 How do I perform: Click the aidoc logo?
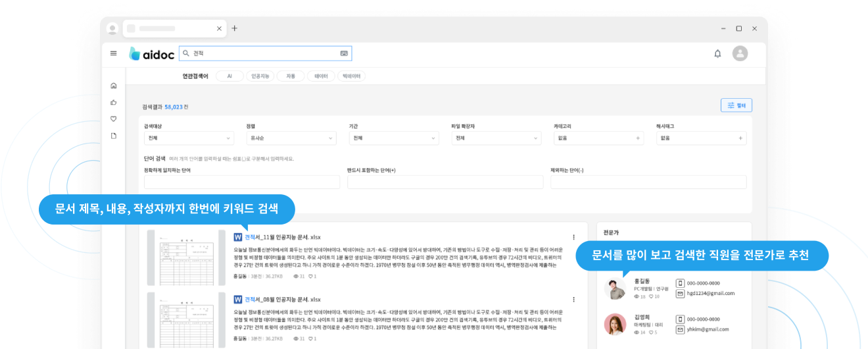(x=151, y=53)
